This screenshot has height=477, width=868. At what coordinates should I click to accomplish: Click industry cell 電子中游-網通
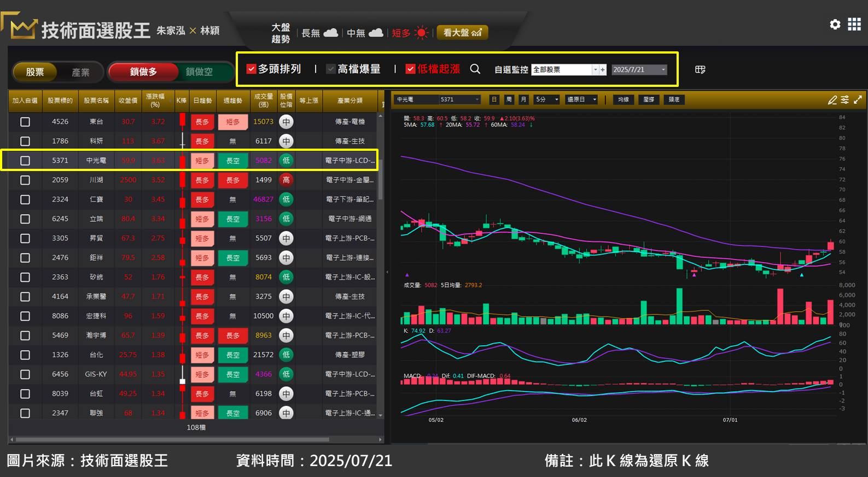point(350,219)
